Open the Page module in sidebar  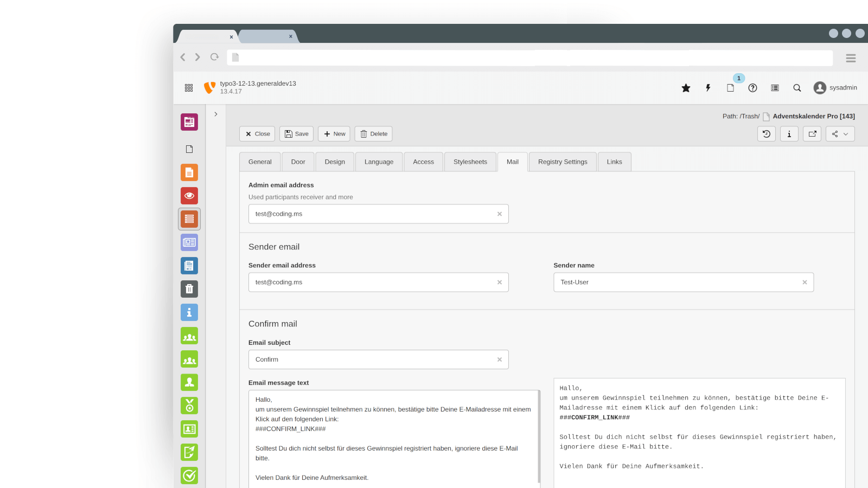click(x=189, y=149)
